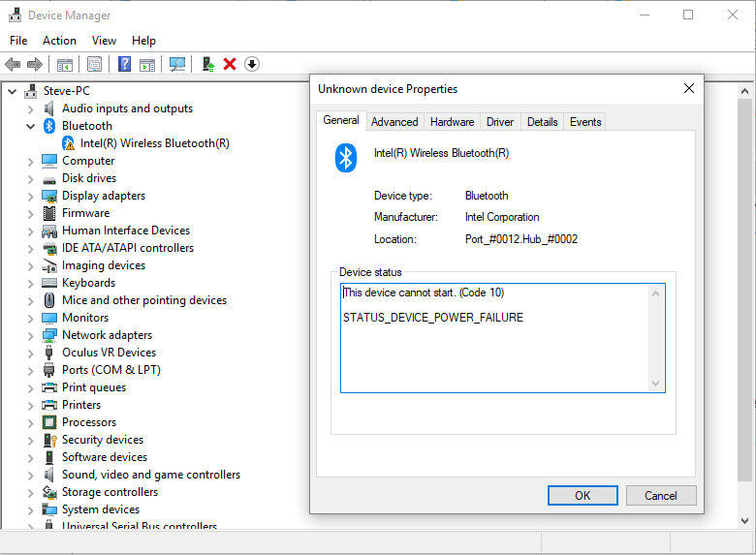The image size is (756, 555).
Task: Click the Forward arrow toolbar icon
Action: point(35,64)
